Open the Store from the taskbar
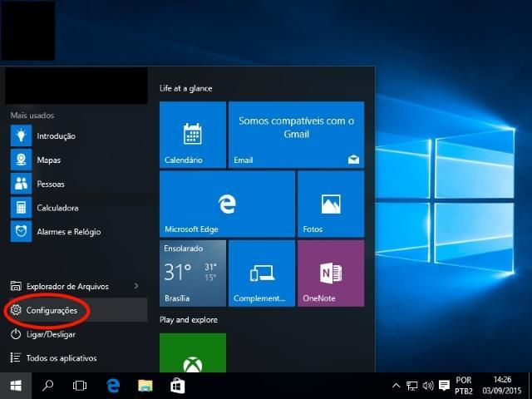Image resolution: width=532 pixels, height=399 pixels. 177,386
